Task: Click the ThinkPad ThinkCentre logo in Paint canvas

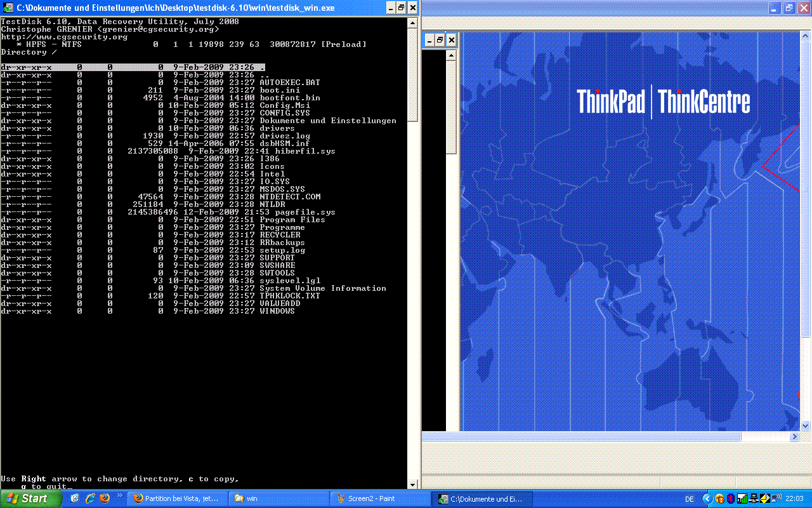Action: [x=663, y=102]
